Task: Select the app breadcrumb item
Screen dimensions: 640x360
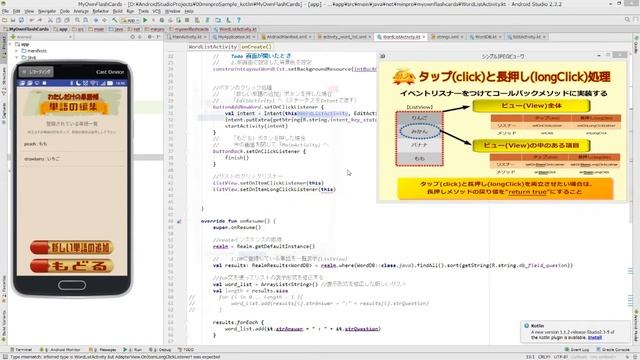Action: pyautogui.click(x=61, y=29)
